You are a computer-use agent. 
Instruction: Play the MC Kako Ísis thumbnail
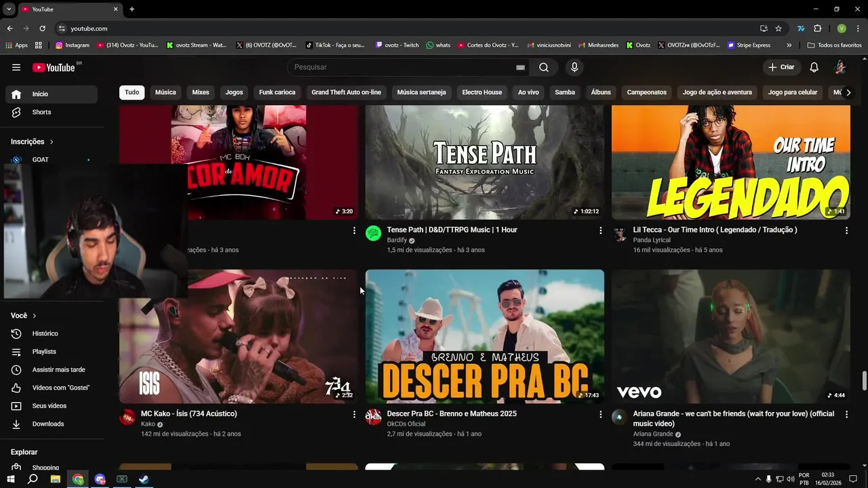click(239, 337)
